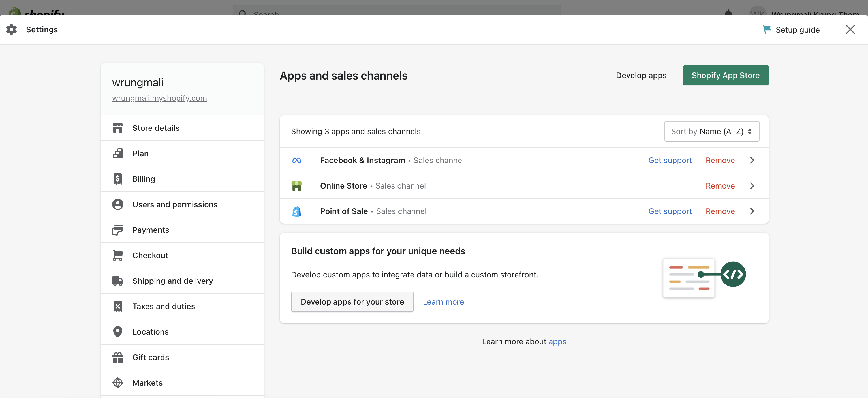
Task: Open Shipping and delivery settings
Action: click(x=182, y=281)
